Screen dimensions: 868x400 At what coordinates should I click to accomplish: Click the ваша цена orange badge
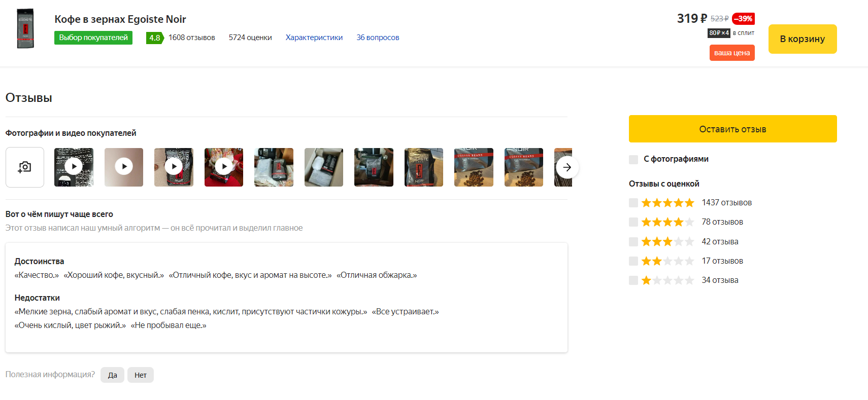(x=732, y=53)
